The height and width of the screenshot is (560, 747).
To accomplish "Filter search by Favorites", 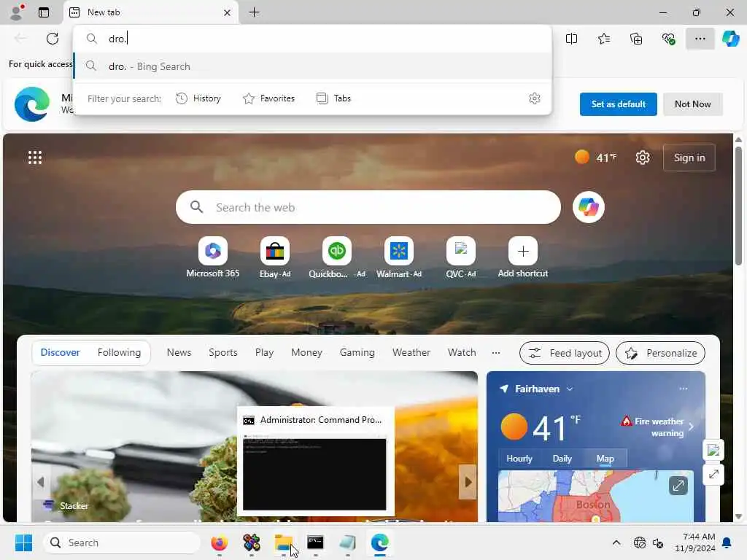I will point(268,98).
